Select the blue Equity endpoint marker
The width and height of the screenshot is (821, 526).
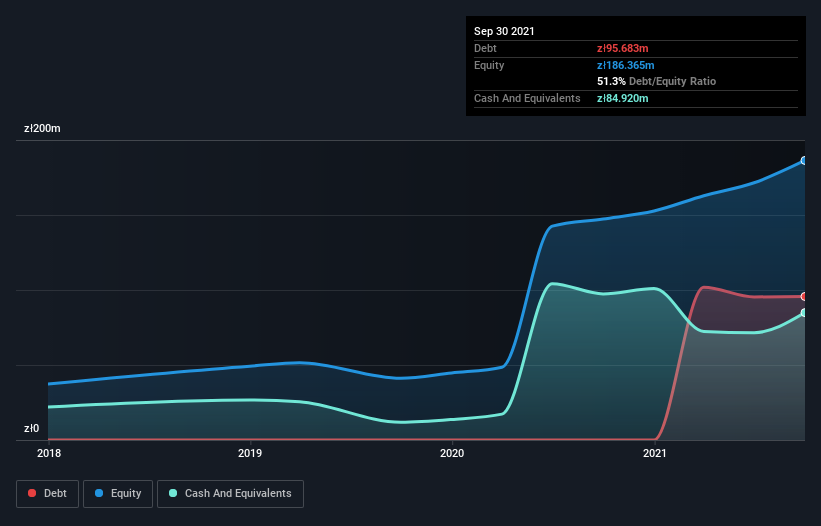point(804,161)
